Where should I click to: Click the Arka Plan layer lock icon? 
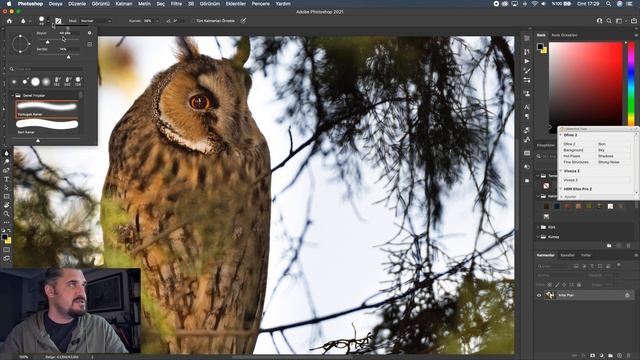(627, 295)
